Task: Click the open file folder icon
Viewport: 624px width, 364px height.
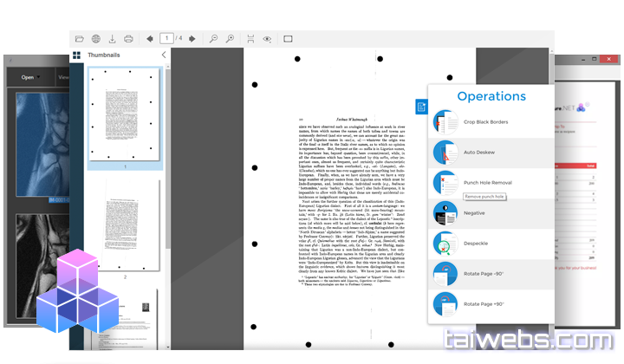Action: (x=80, y=39)
